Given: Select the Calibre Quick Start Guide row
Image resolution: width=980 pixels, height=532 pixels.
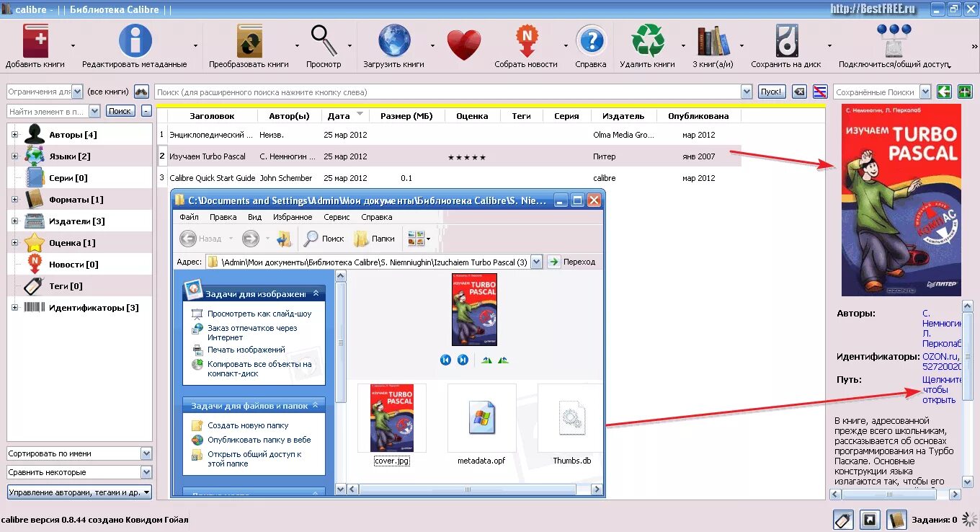Looking at the screenshot, I should pos(449,178).
